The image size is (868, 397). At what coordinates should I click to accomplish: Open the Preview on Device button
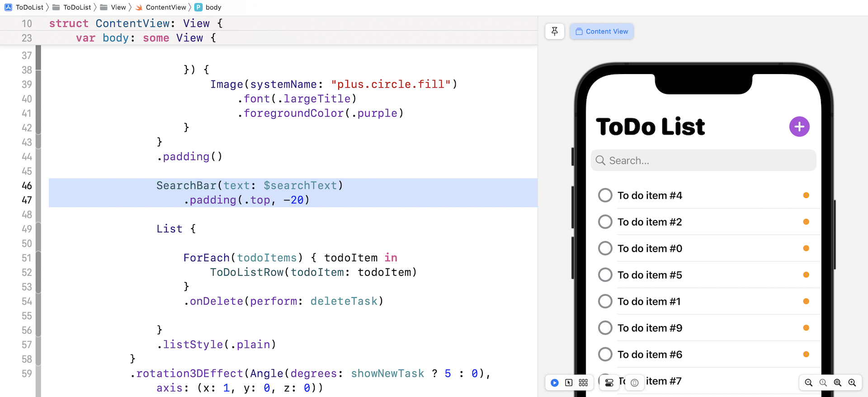pos(635,383)
